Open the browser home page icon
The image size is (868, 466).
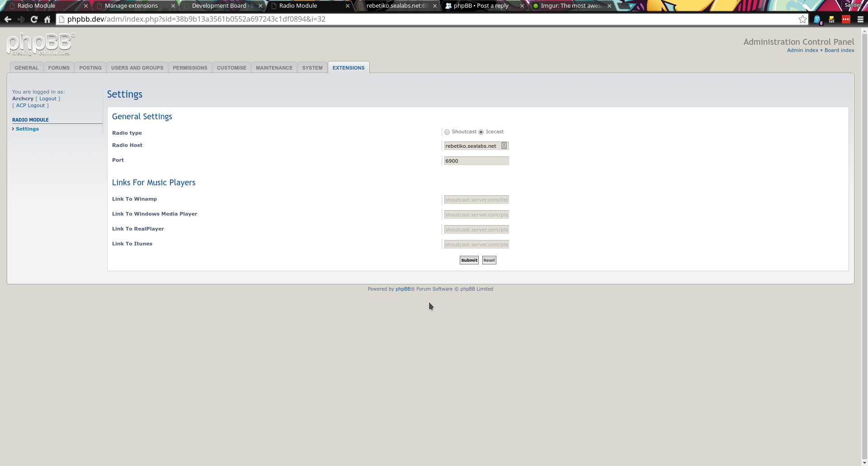tap(47, 19)
